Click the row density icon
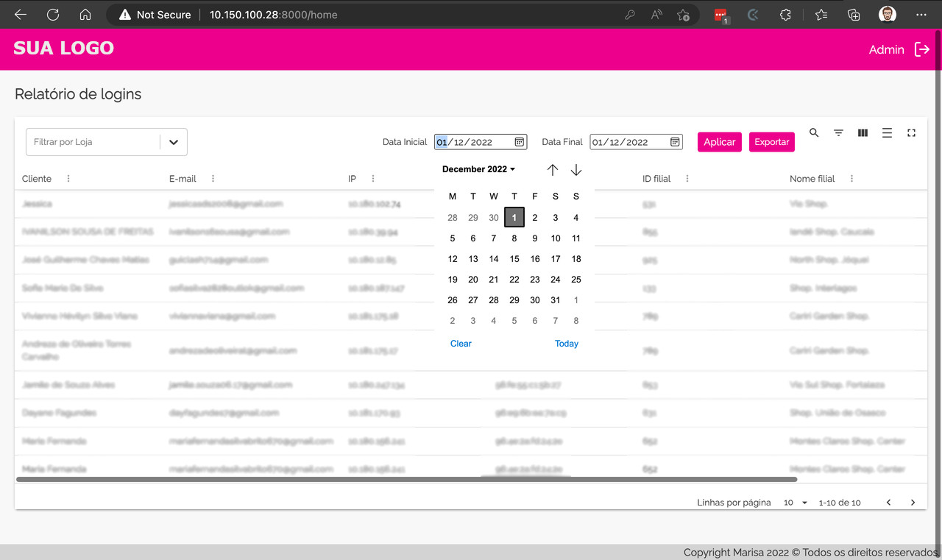 click(887, 133)
